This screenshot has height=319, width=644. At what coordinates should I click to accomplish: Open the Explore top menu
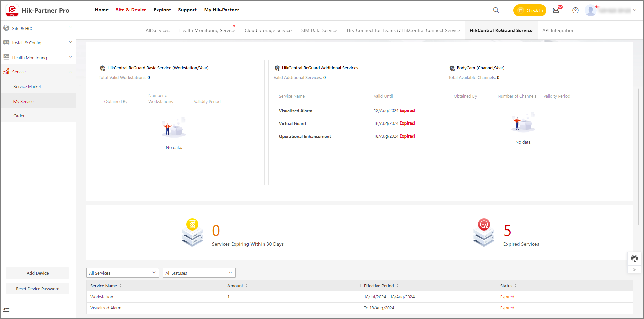[x=162, y=10]
